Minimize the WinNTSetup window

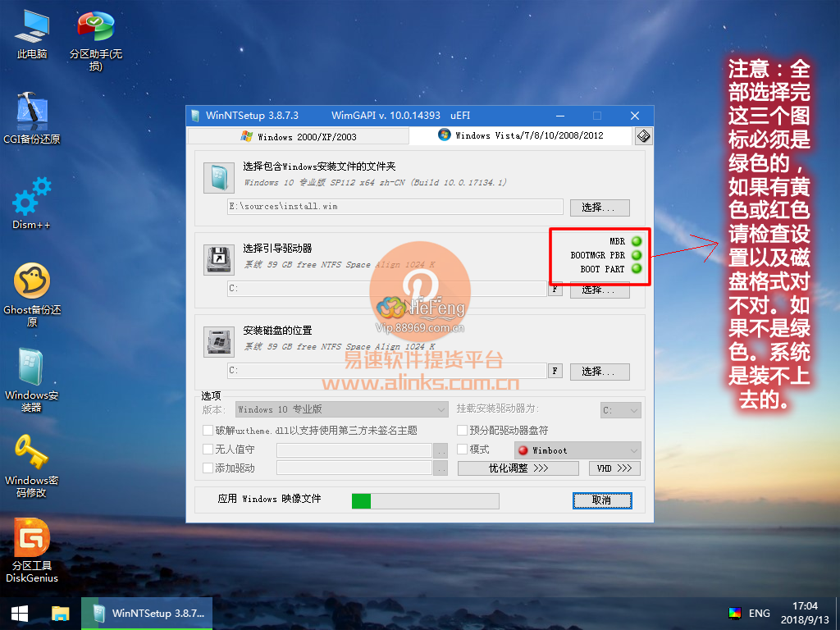[x=560, y=116]
